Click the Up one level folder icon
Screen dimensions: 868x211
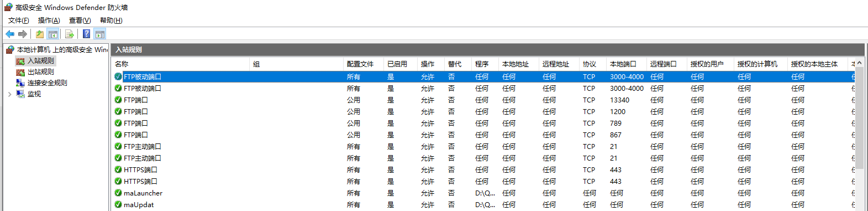(40, 34)
